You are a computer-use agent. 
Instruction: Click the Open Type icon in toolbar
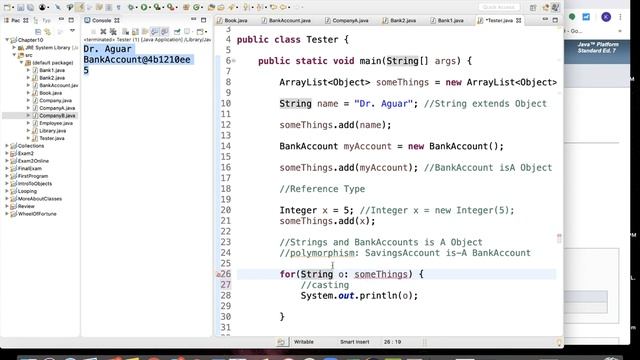(211, 7)
